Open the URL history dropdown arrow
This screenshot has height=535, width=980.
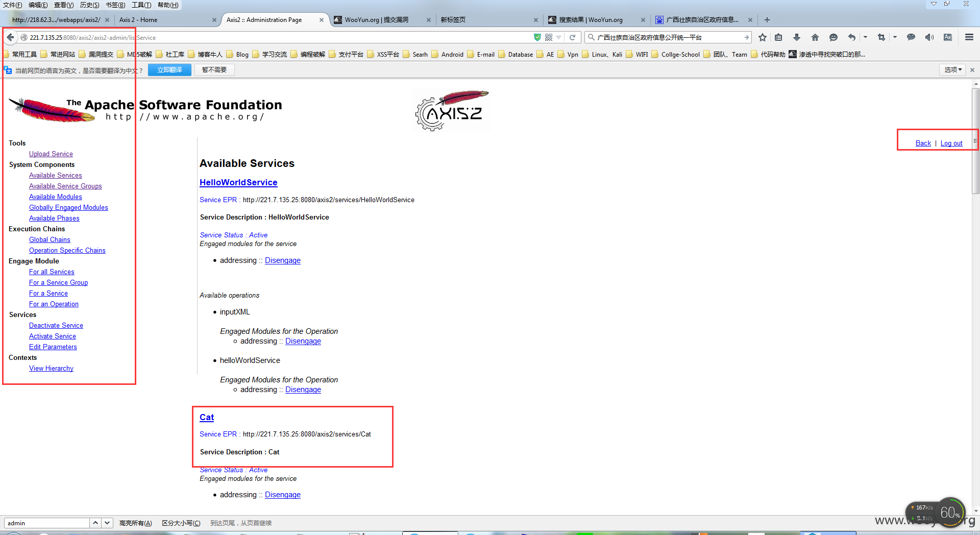pos(559,37)
